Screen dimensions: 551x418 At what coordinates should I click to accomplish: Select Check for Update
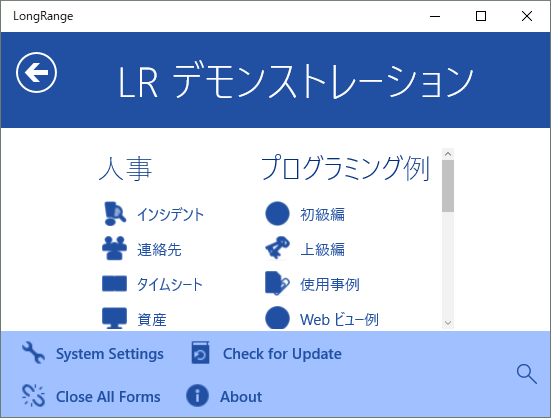tap(282, 354)
